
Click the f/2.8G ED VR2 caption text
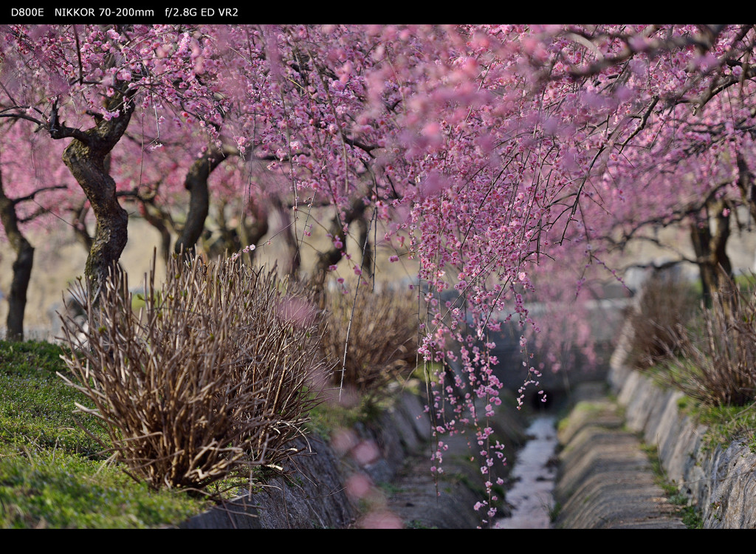tap(201, 13)
